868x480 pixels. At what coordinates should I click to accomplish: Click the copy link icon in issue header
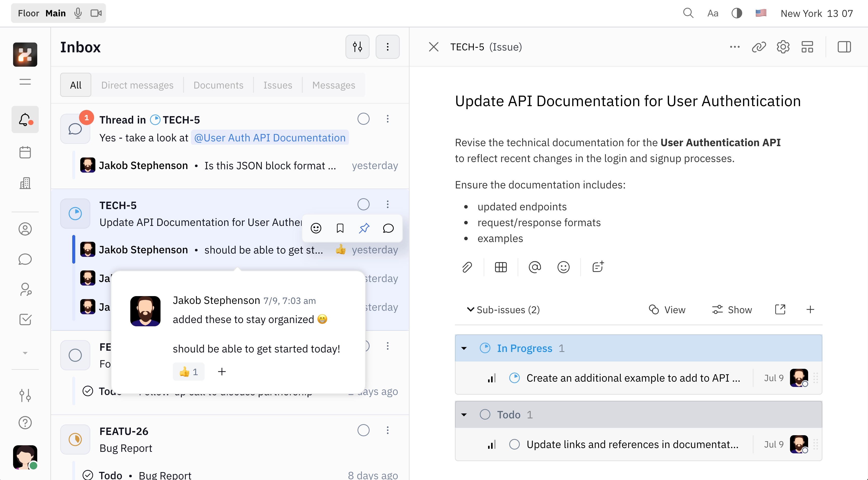(x=759, y=47)
